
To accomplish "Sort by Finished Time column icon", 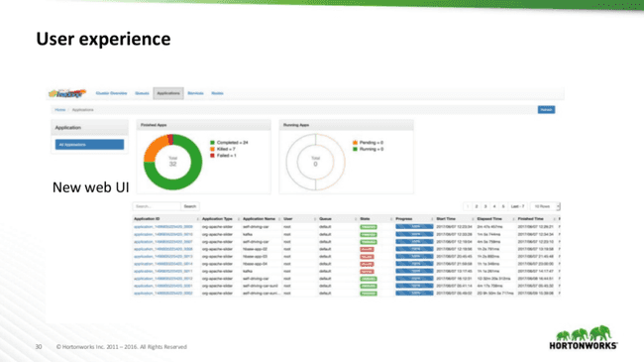I will click(x=554, y=219).
